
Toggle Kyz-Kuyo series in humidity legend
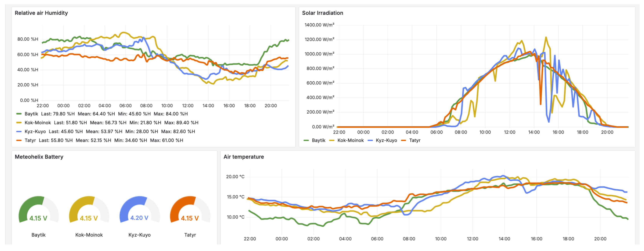(x=35, y=131)
